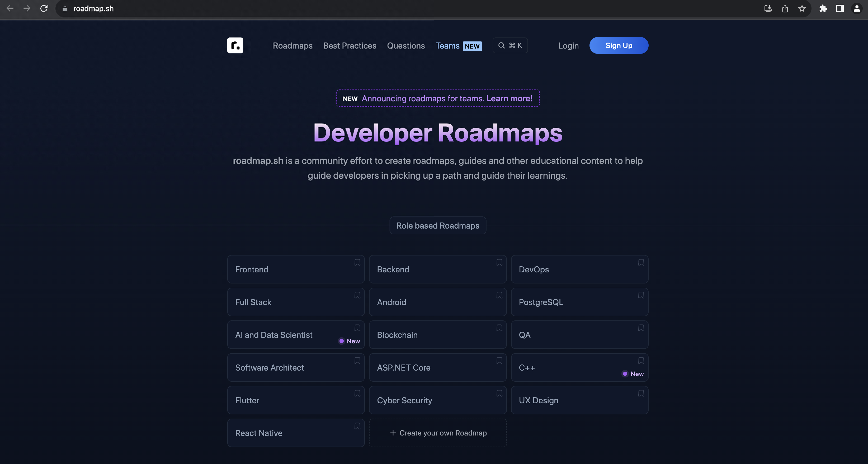Open the Software Architect roadmap card

pos(296,367)
